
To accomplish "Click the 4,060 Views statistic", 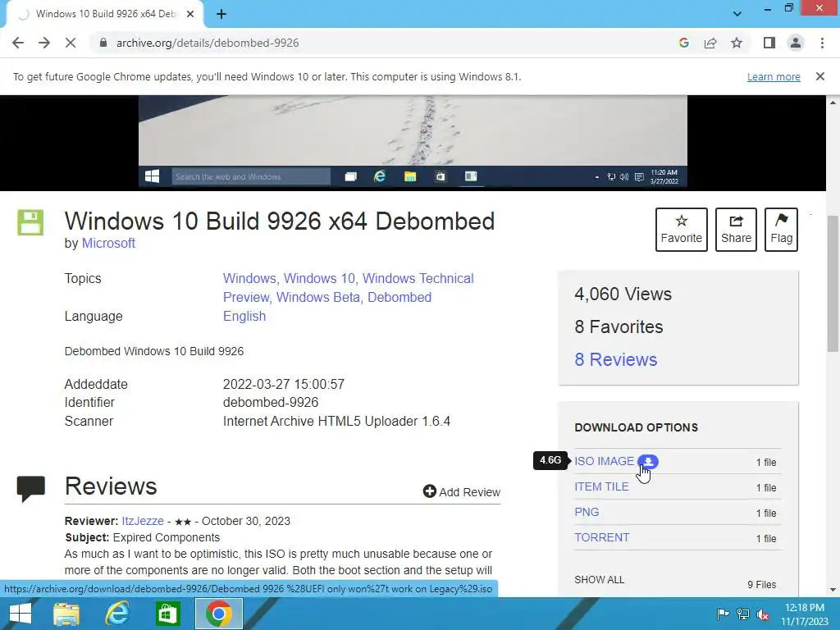I will tap(623, 294).
